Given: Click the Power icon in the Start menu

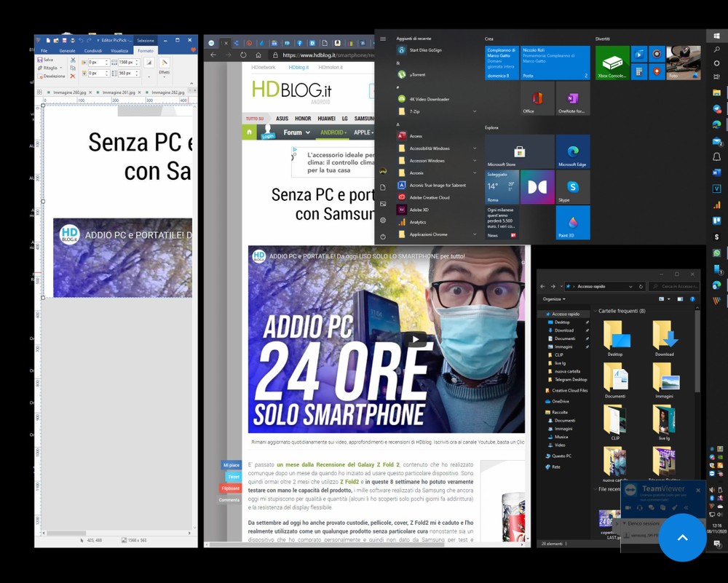Looking at the screenshot, I should [x=383, y=237].
